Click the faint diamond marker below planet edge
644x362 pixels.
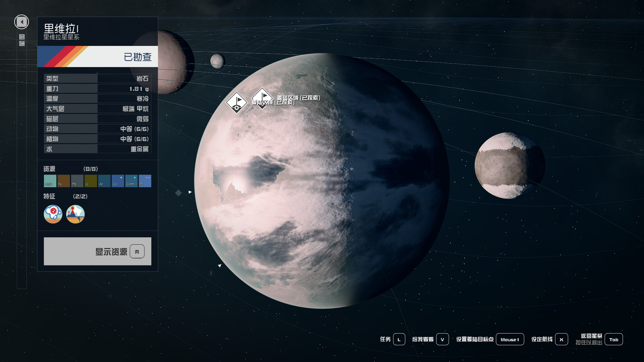tap(211, 273)
